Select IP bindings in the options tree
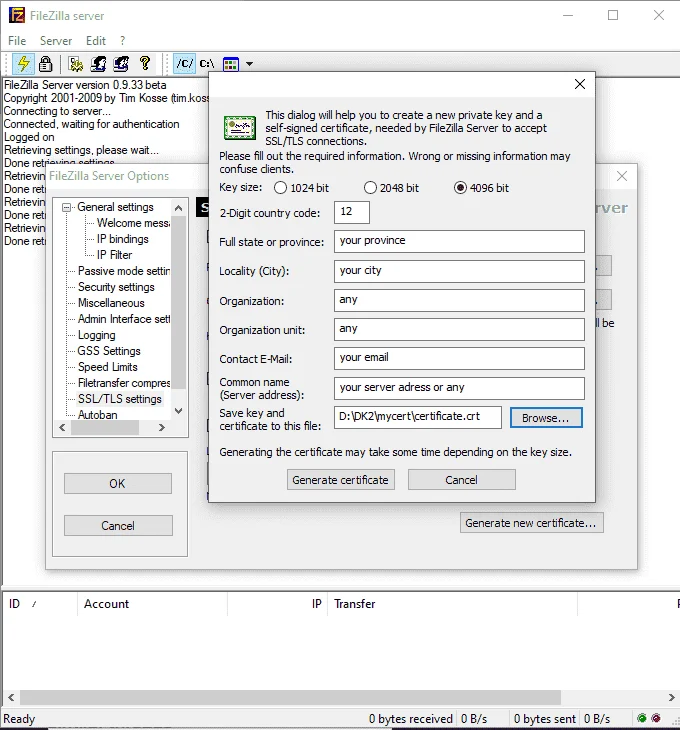 click(x=123, y=239)
